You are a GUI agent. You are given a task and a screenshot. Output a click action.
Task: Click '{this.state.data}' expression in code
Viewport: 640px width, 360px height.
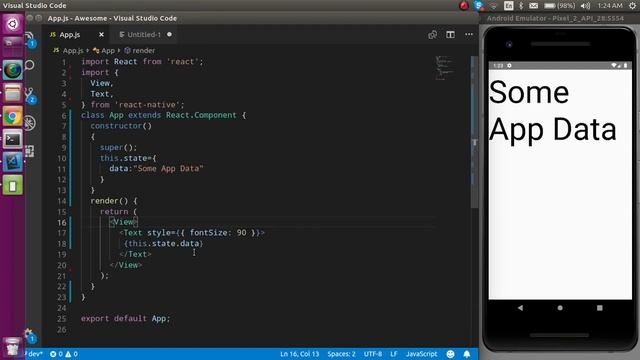[x=163, y=244]
